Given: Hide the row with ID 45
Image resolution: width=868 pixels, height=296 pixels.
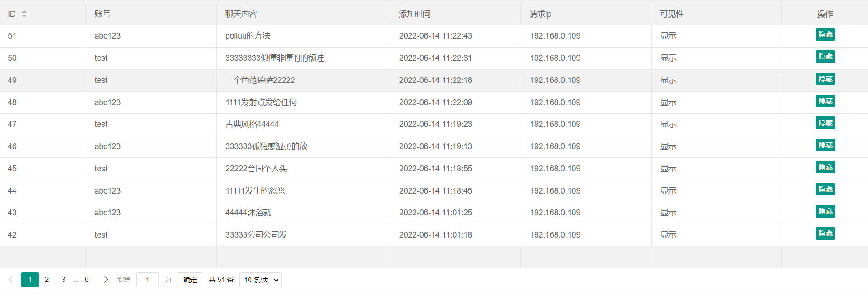Looking at the screenshot, I should [x=825, y=168].
